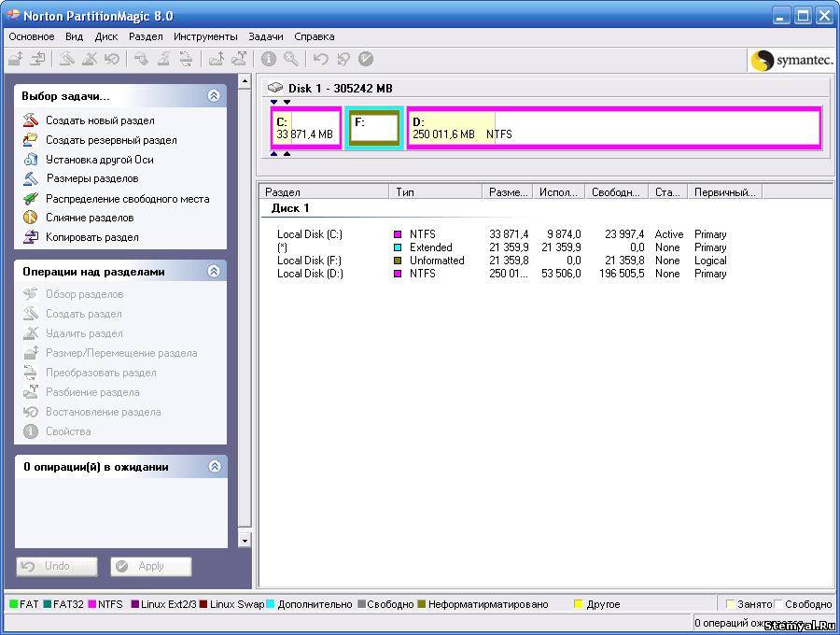This screenshot has width=840, height=635.
Task: Click the icon beside Распределение свободного места
Action: click(31, 198)
